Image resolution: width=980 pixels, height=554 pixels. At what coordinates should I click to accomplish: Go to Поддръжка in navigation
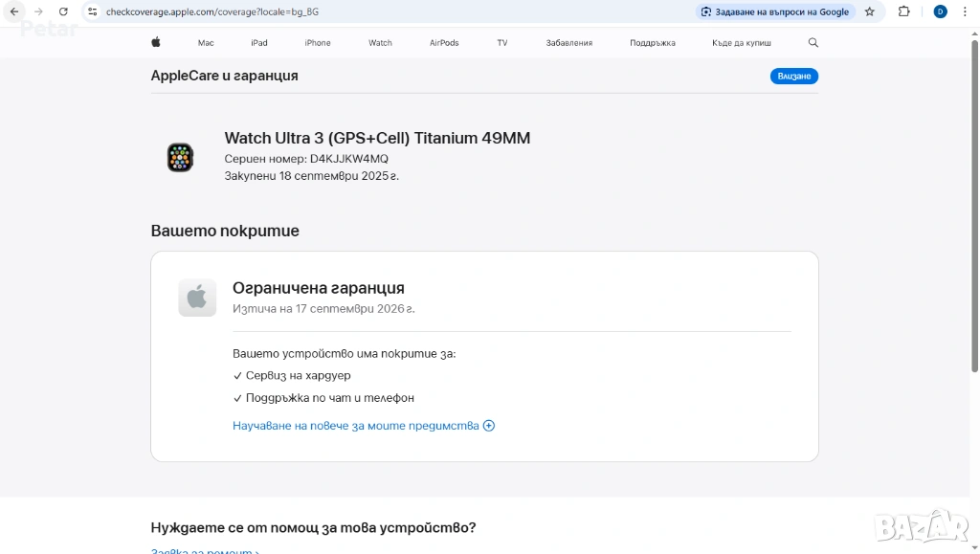tap(653, 43)
